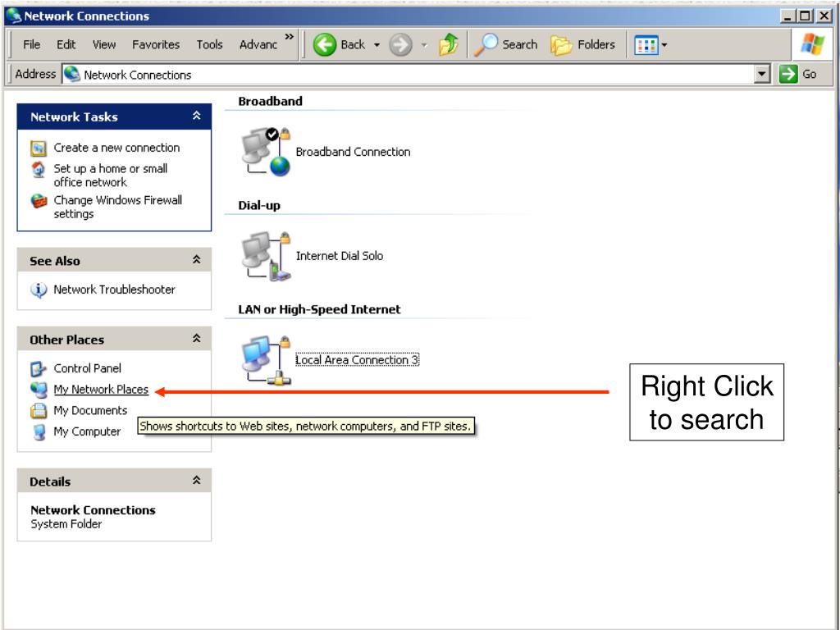Open the Network Troubleshooter link
Screen dimensions: 840x630
[x=114, y=290]
